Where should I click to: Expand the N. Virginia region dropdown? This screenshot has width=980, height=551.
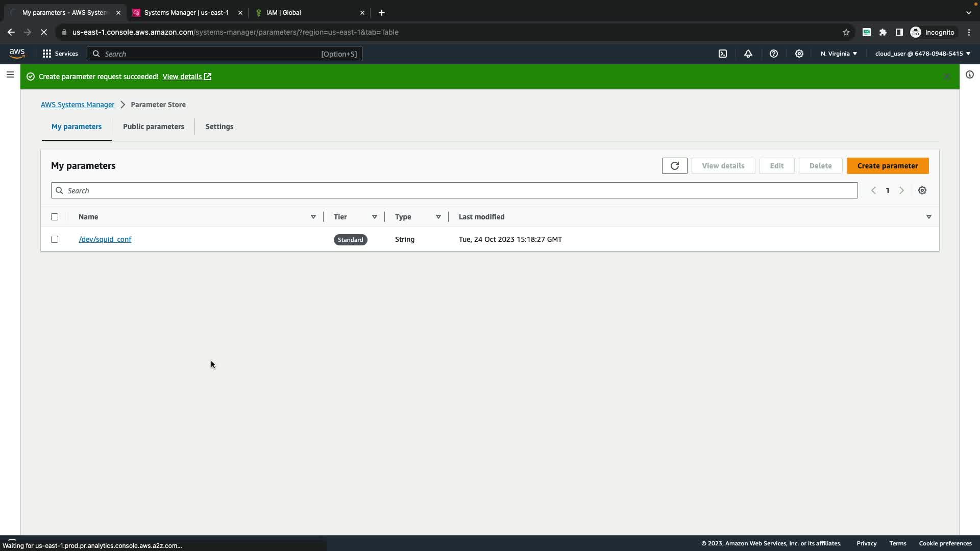point(839,54)
